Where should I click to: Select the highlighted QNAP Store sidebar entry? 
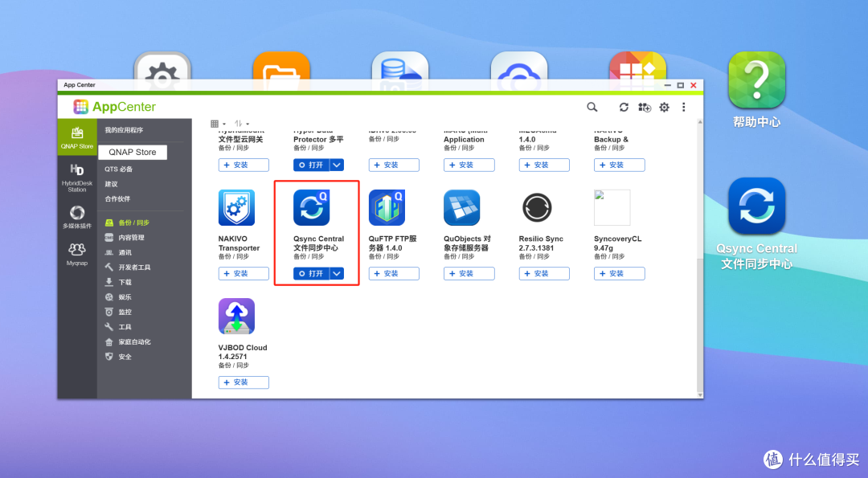133,152
